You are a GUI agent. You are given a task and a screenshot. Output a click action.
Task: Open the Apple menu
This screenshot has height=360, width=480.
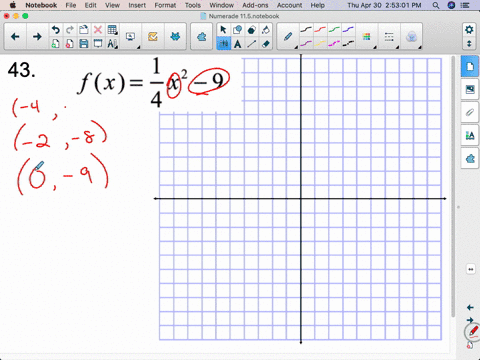[x=13, y=5]
